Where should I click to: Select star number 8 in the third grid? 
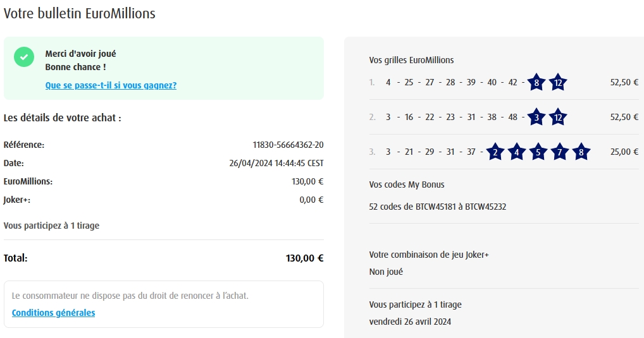[x=581, y=152]
